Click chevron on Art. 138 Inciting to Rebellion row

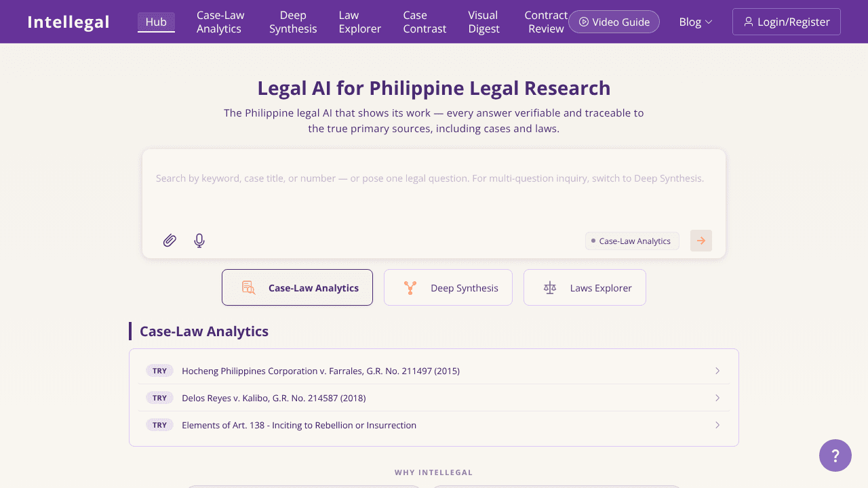pos(717,425)
